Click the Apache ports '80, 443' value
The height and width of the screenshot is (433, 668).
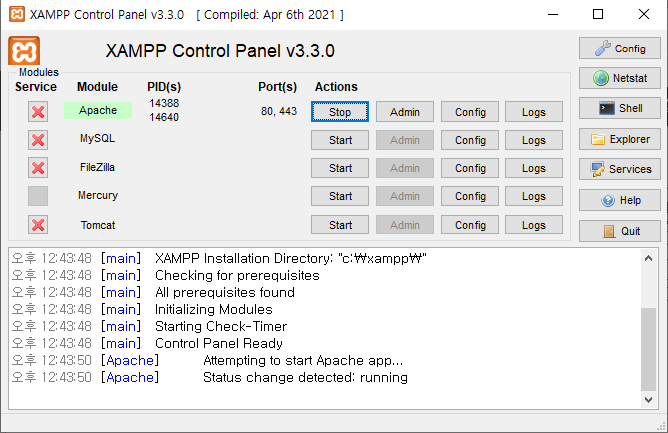tap(279, 111)
